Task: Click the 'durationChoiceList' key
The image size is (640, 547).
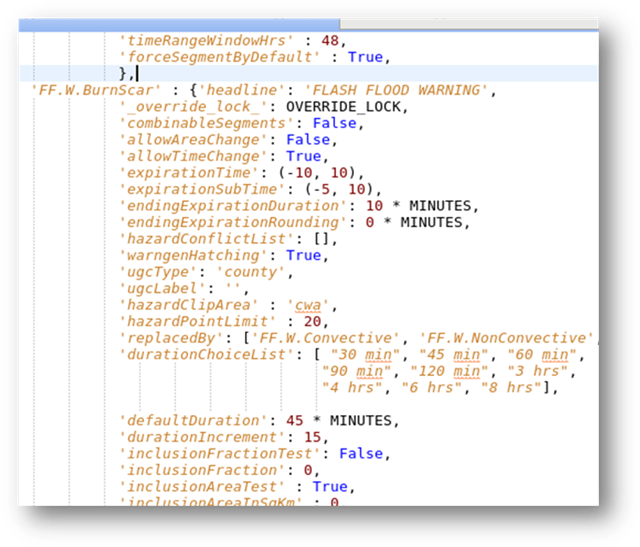Action: pyautogui.click(x=206, y=355)
